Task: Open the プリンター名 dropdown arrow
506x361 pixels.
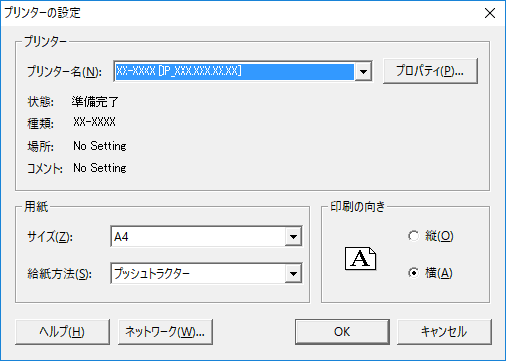Action: [363, 71]
